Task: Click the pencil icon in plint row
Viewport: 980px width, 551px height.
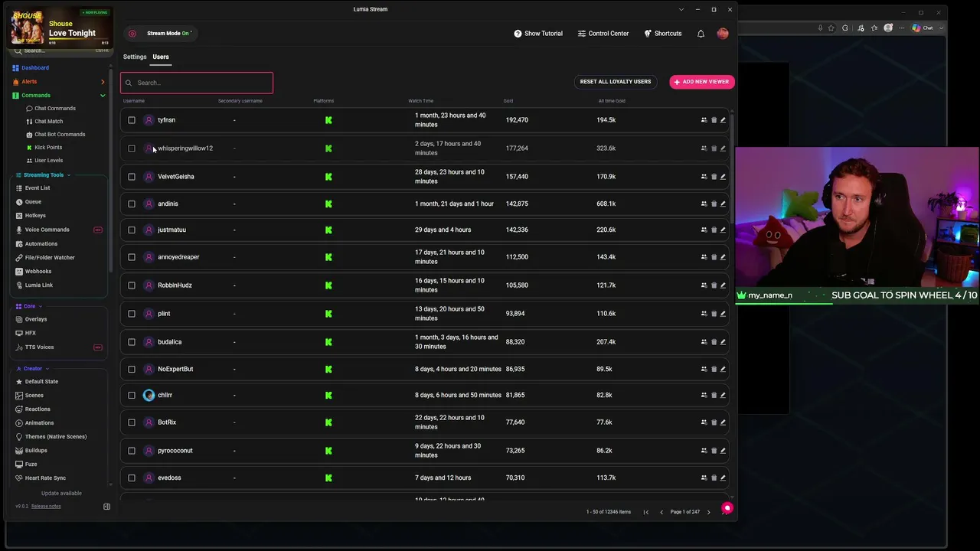Action: pyautogui.click(x=723, y=314)
